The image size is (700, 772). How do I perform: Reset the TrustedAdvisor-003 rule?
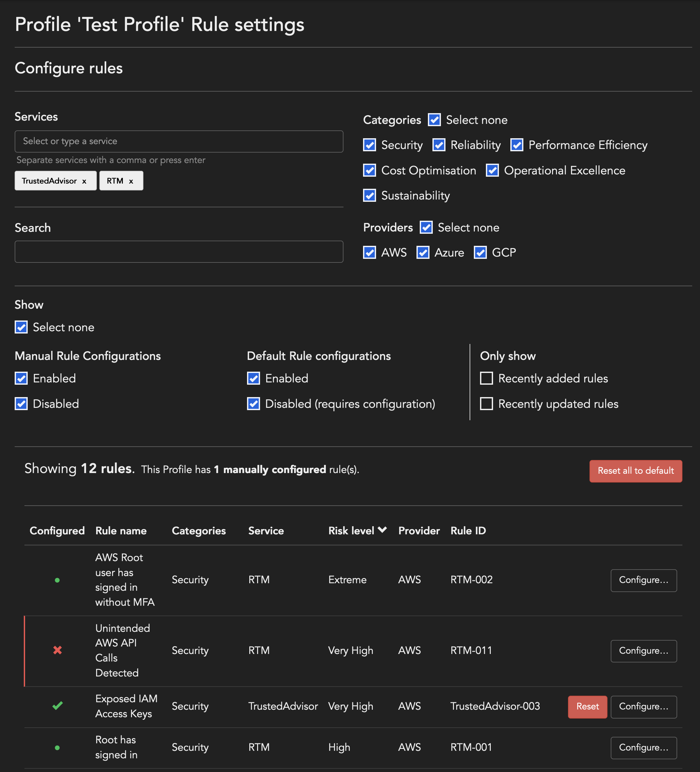[588, 706]
